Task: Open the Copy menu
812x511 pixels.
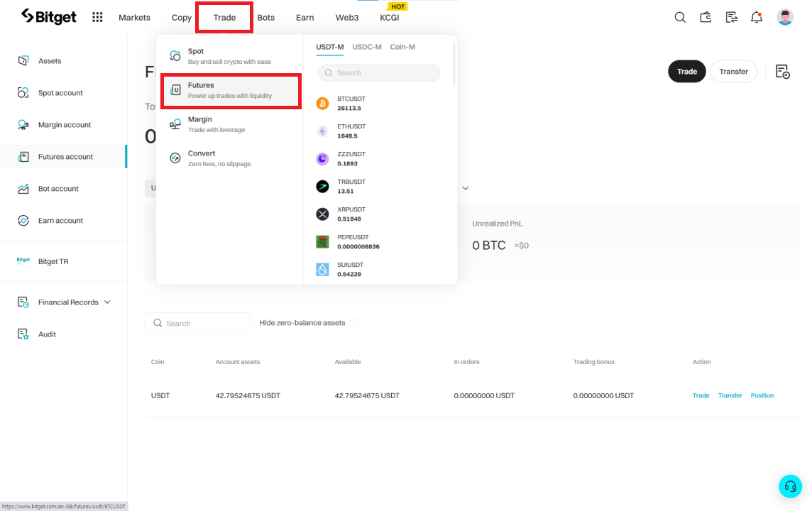Action: 181,18
